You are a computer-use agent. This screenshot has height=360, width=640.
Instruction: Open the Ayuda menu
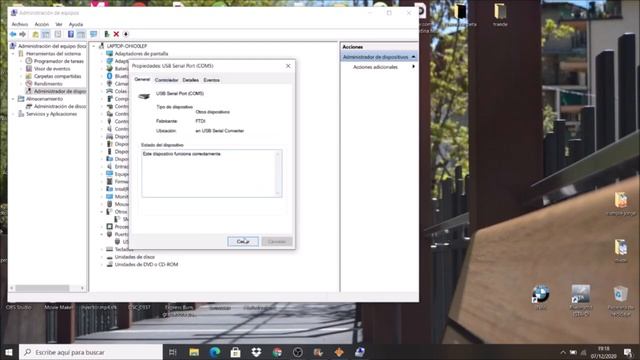pos(76,24)
